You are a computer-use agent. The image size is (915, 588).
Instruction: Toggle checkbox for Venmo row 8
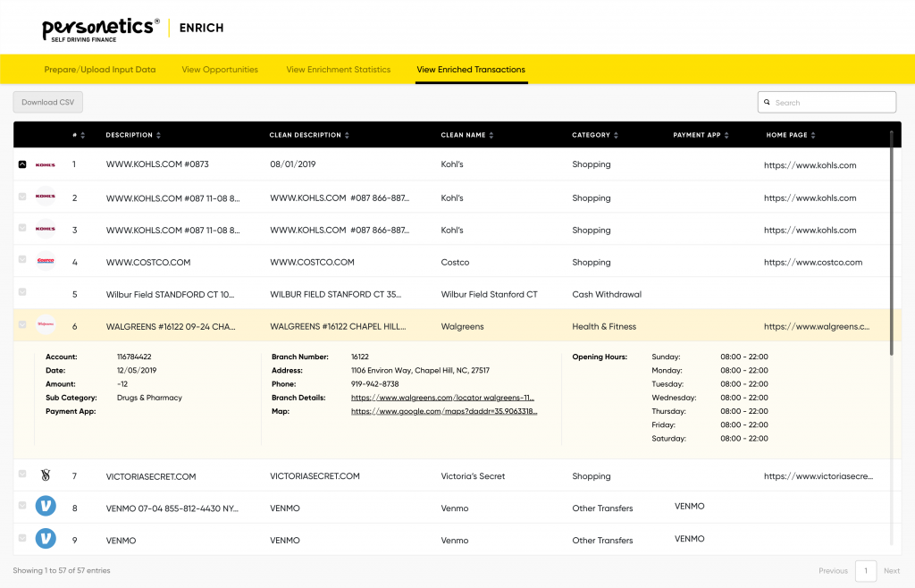pyautogui.click(x=22, y=505)
